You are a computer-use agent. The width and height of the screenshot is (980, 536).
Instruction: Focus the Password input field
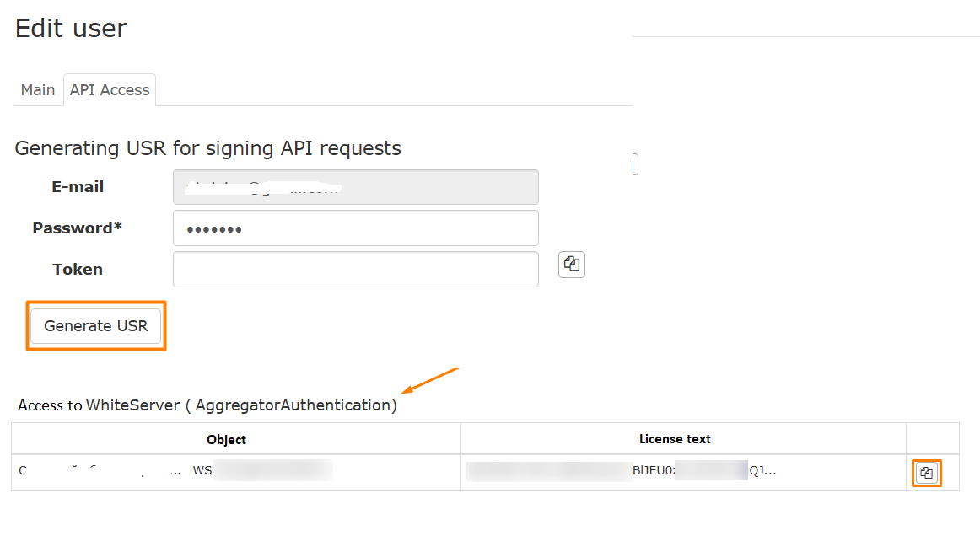coord(355,228)
